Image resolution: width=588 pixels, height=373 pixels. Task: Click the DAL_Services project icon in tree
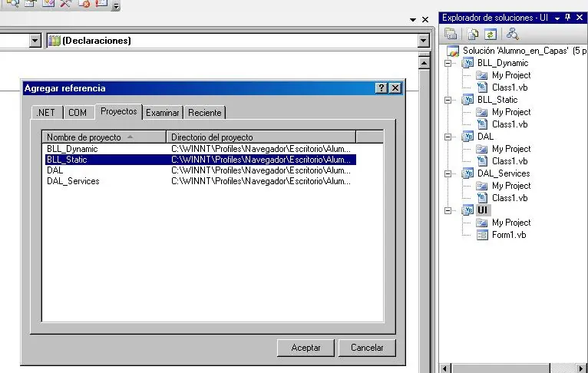coord(467,173)
